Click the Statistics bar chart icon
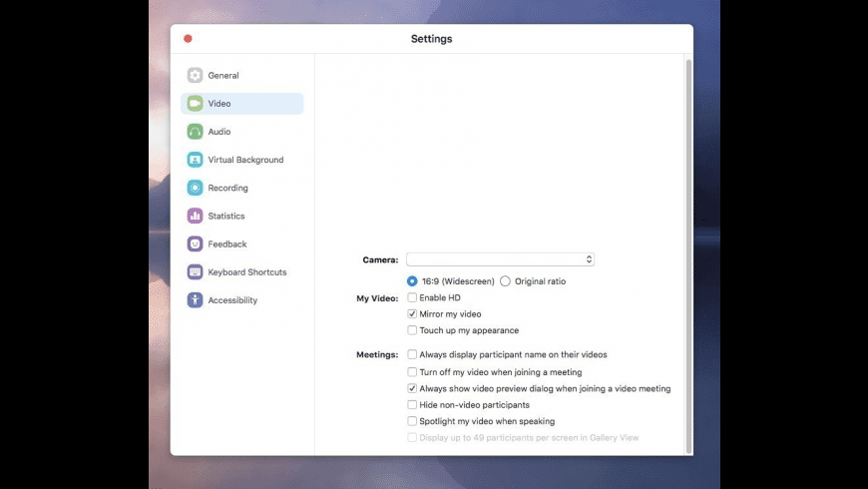Viewport: 868px width, 489px height. click(x=195, y=216)
